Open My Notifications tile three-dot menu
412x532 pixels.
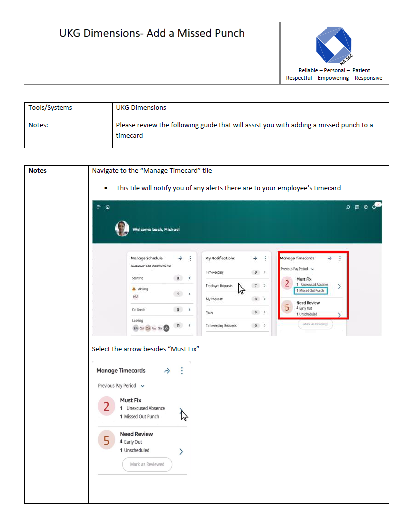pyautogui.click(x=265, y=258)
